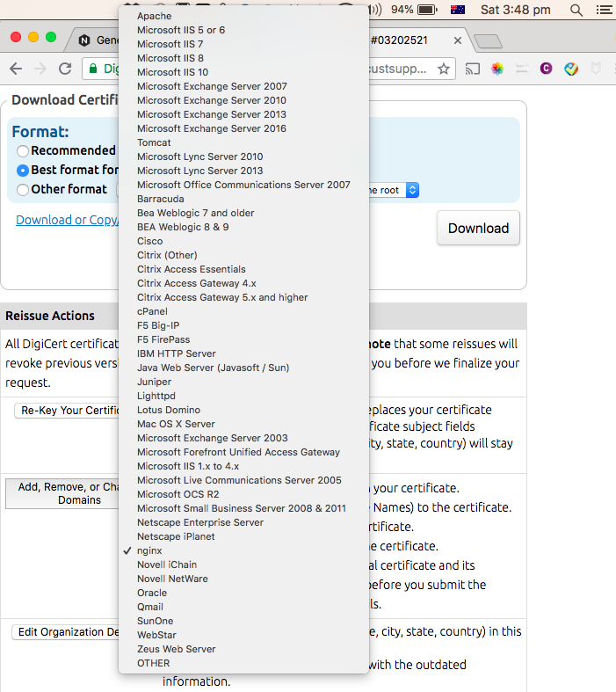The width and height of the screenshot is (616, 692).
Task: Select Tomcat in the dropdown list
Action: pos(154,142)
